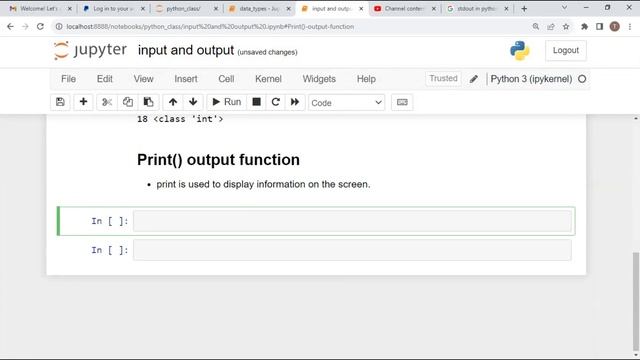Click the localhost address bar URL
640x360 pixels.
click(210, 27)
